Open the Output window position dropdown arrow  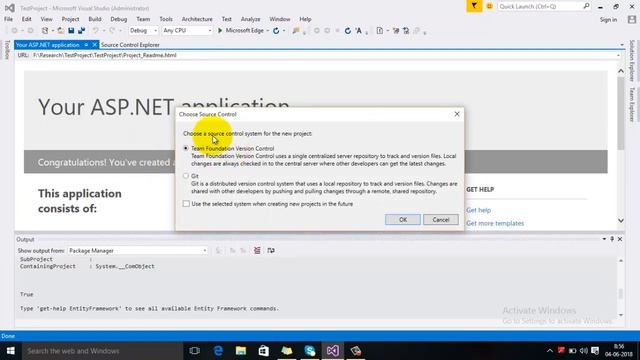coord(604,239)
